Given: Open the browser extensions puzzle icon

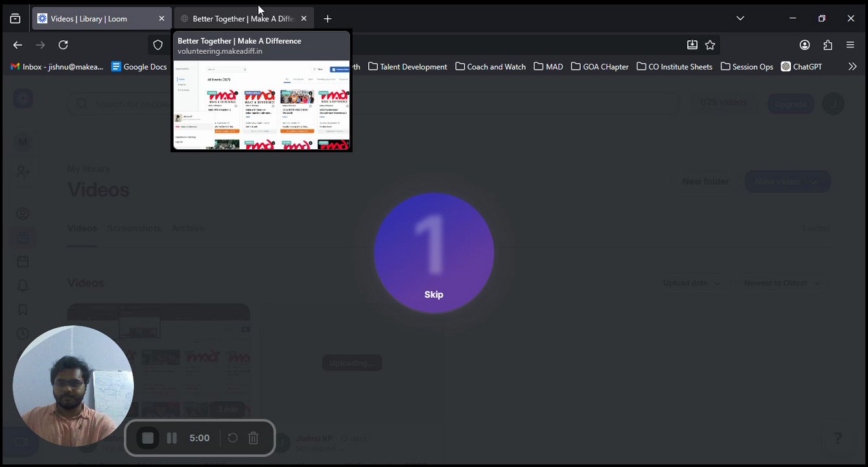Looking at the screenshot, I should (x=828, y=45).
